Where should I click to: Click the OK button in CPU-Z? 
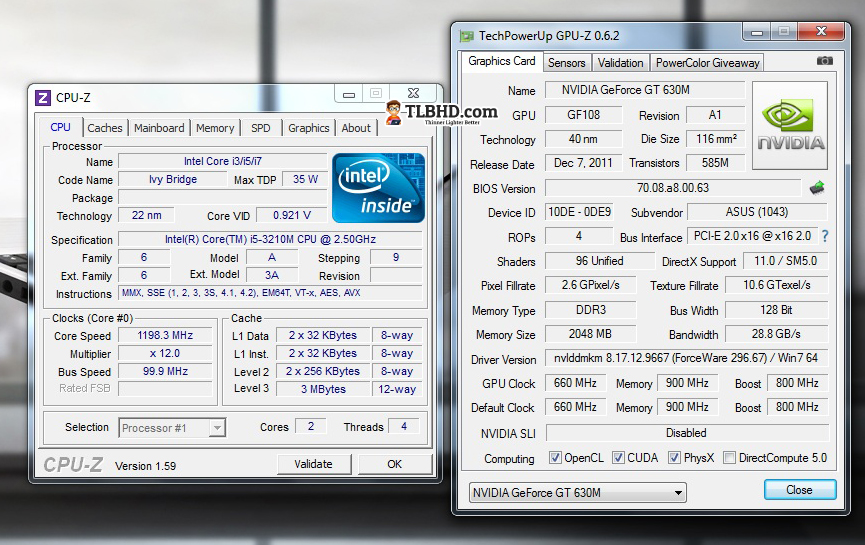pos(394,464)
